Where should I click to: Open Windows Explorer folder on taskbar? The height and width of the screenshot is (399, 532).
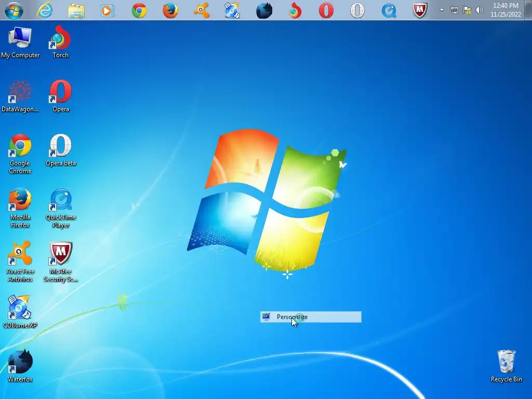76,10
